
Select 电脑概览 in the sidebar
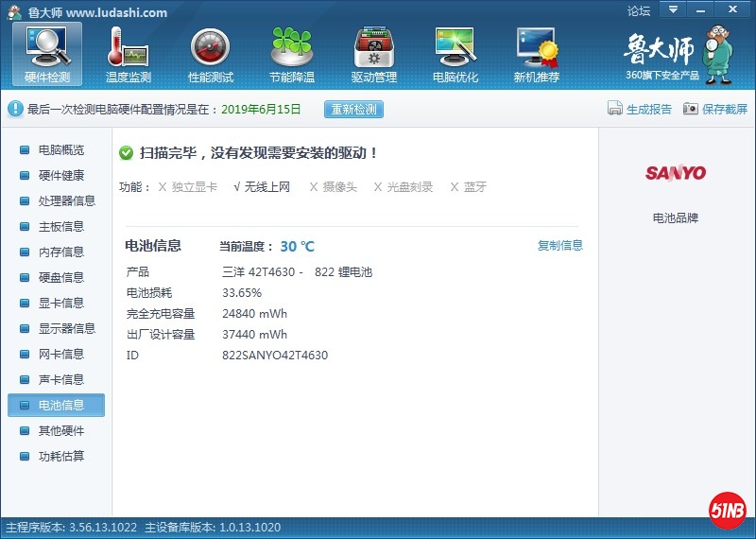click(x=60, y=150)
